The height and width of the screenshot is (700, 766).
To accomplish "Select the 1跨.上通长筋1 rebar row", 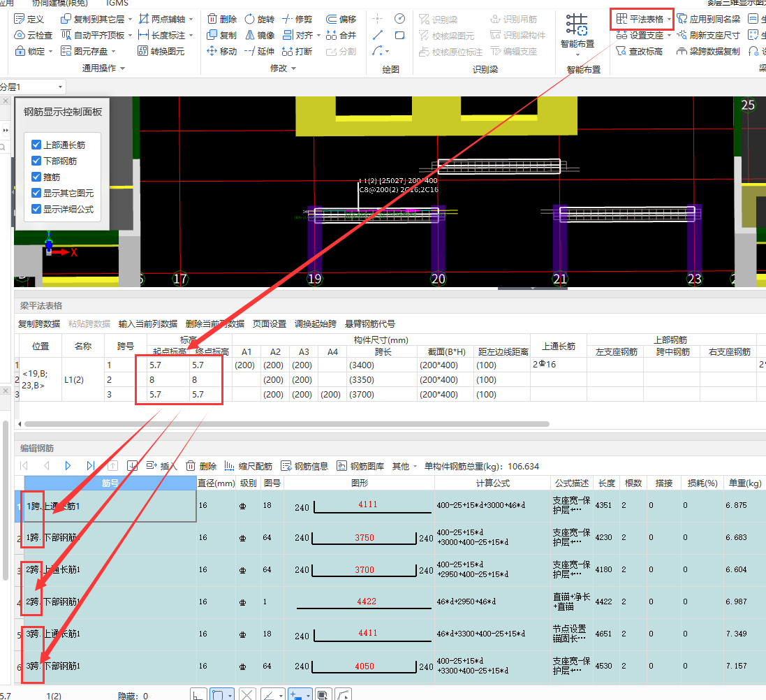I will tap(110, 506).
